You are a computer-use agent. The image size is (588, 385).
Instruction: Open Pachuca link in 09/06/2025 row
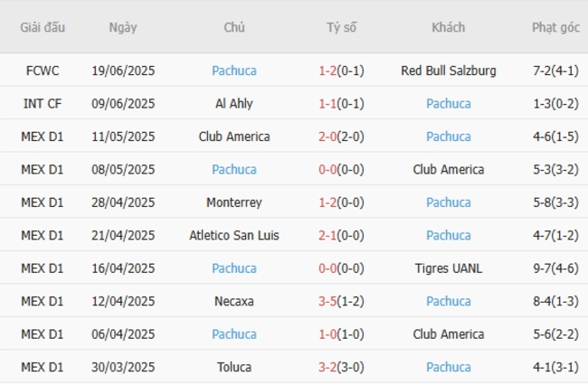click(x=448, y=104)
